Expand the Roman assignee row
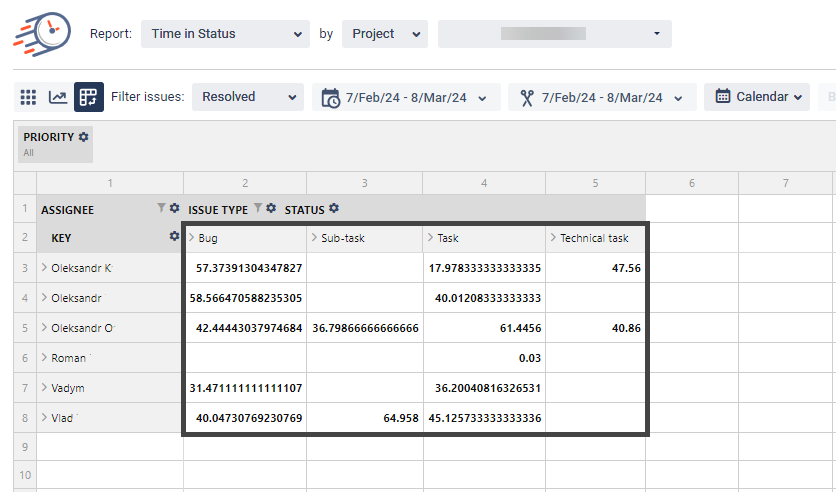This screenshot has width=836, height=492. [44, 358]
